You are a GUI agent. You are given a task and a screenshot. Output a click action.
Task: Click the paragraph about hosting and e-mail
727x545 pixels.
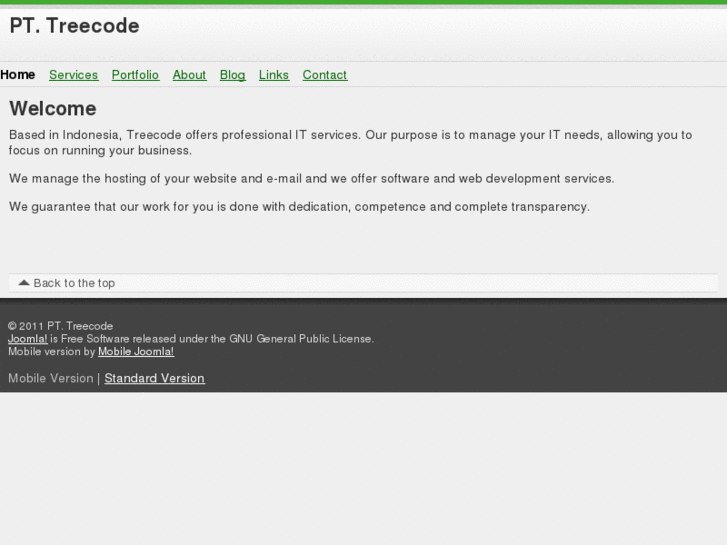[311, 178]
